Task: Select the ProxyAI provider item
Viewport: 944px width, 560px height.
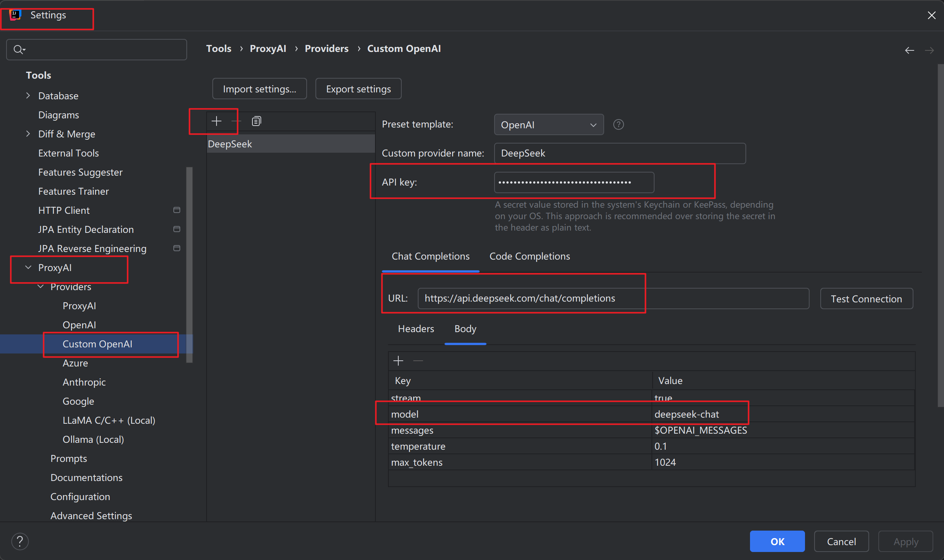Action: click(79, 306)
